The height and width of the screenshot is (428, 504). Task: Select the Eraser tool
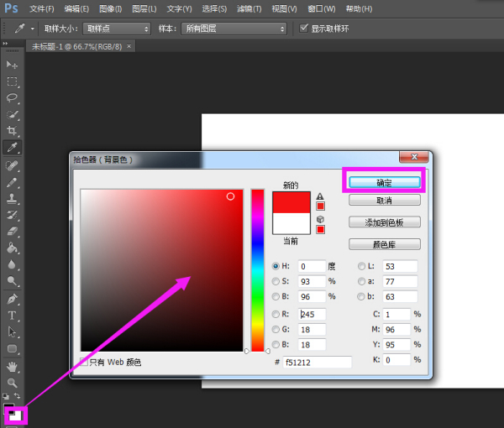pyautogui.click(x=12, y=231)
